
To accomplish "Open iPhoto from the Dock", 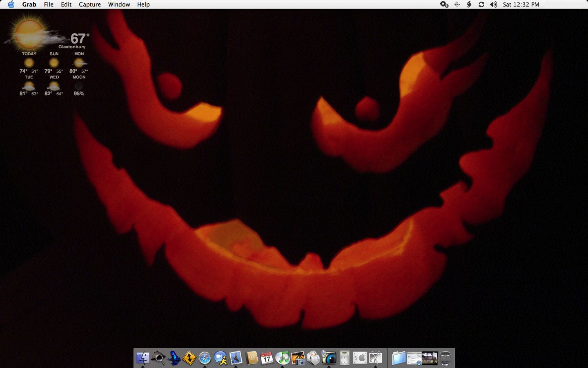I will [x=298, y=358].
